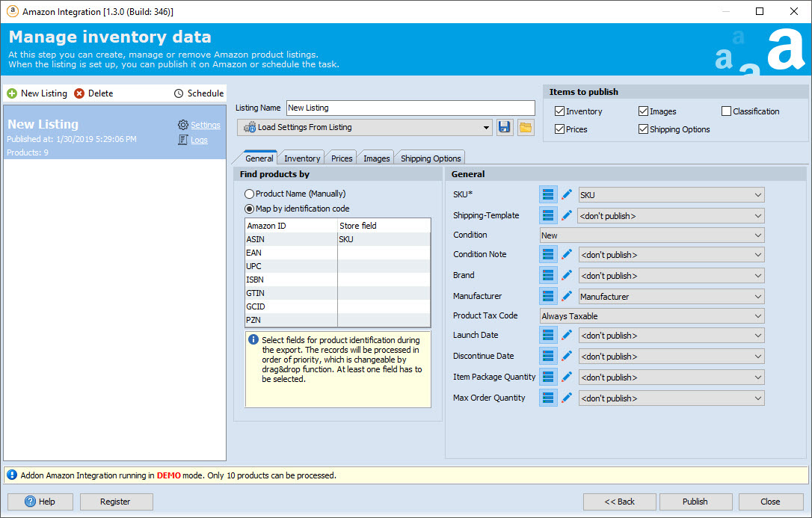Click the Close button at bottom
Image resolution: width=812 pixels, height=518 pixels.
(x=771, y=502)
